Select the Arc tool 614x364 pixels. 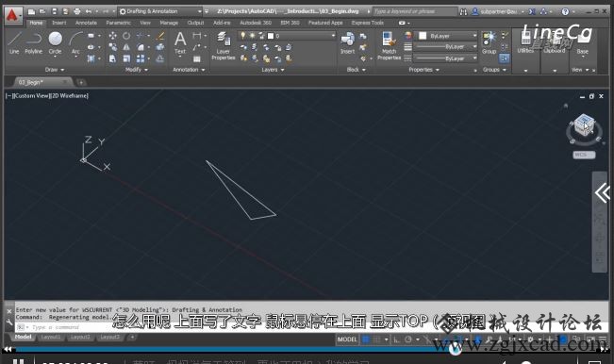coord(75,43)
